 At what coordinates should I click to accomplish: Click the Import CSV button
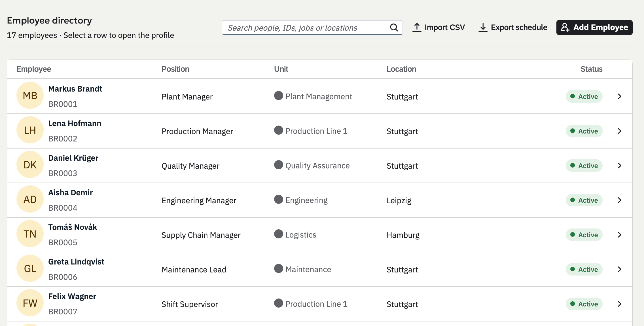[x=438, y=27]
